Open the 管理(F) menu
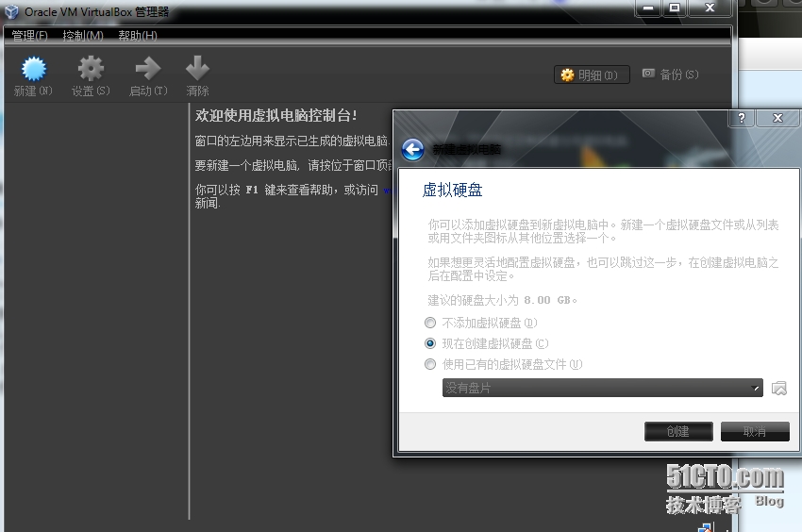Image resolution: width=802 pixels, height=532 pixels. pyautogui.click(x=29, y=35)
